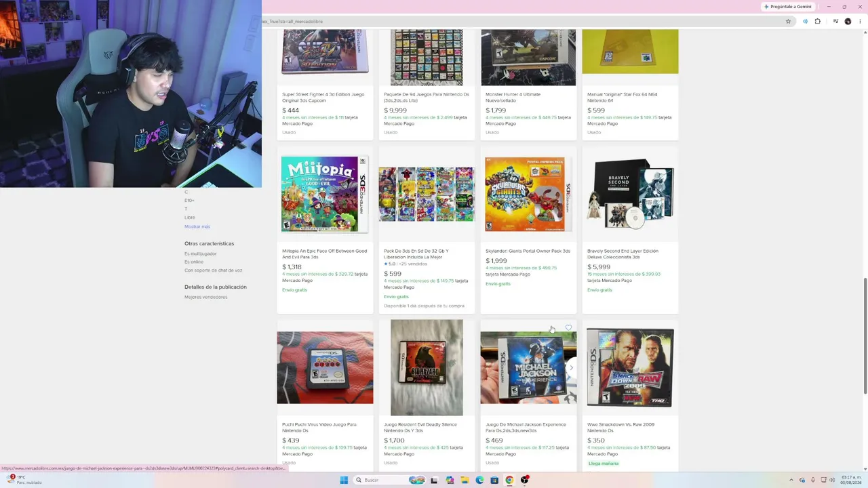Open the Bravely Second Deluxe edition image
Viewport: 868px width, 488px height.
point(630,195)
